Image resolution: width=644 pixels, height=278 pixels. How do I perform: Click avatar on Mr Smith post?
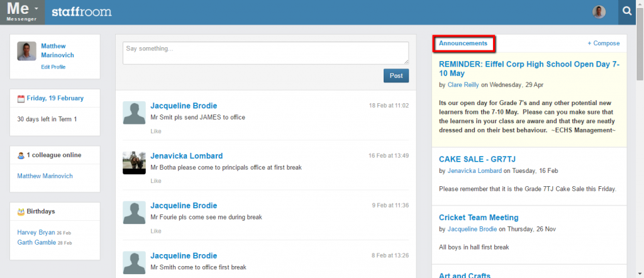pyautogui.click(x=135, y=263)
